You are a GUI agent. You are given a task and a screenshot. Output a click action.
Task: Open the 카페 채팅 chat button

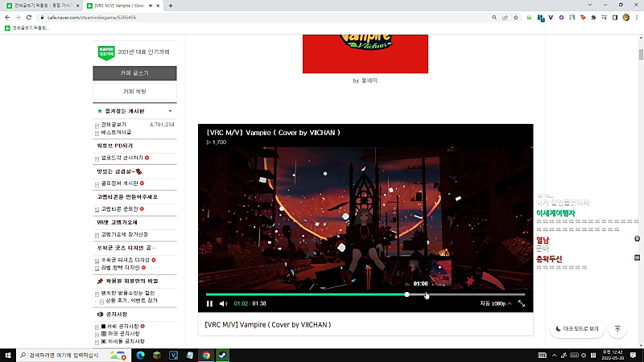click(134, 92)
